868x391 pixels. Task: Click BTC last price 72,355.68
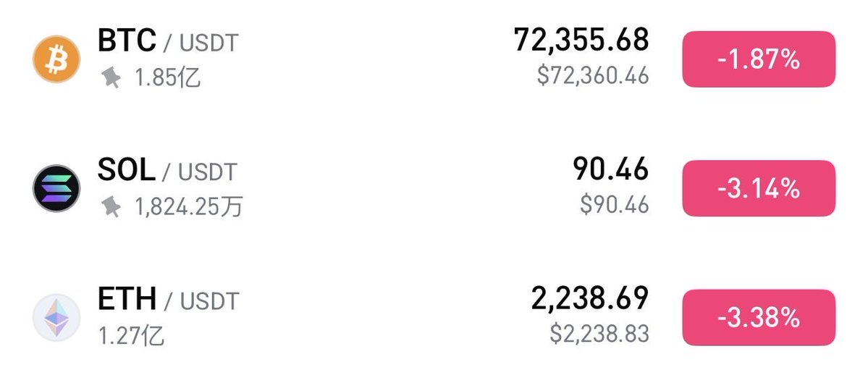point(581,41)
